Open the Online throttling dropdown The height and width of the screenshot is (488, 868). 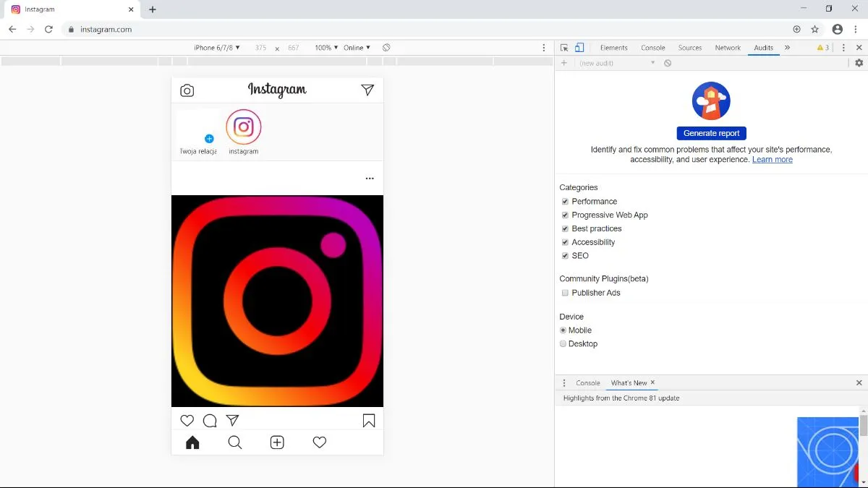tap(357, 48)
